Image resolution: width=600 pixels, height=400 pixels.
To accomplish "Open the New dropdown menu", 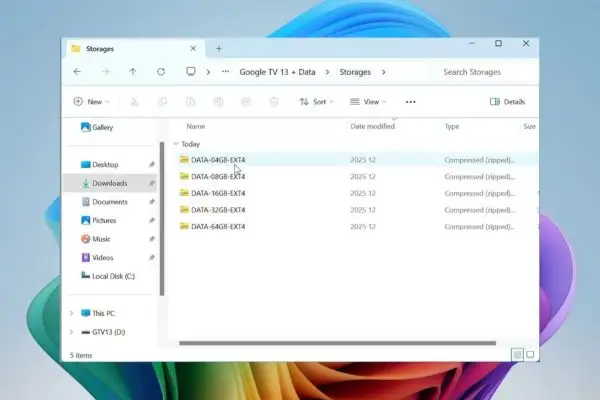I will pyautogui.click(x=91, y=102).
